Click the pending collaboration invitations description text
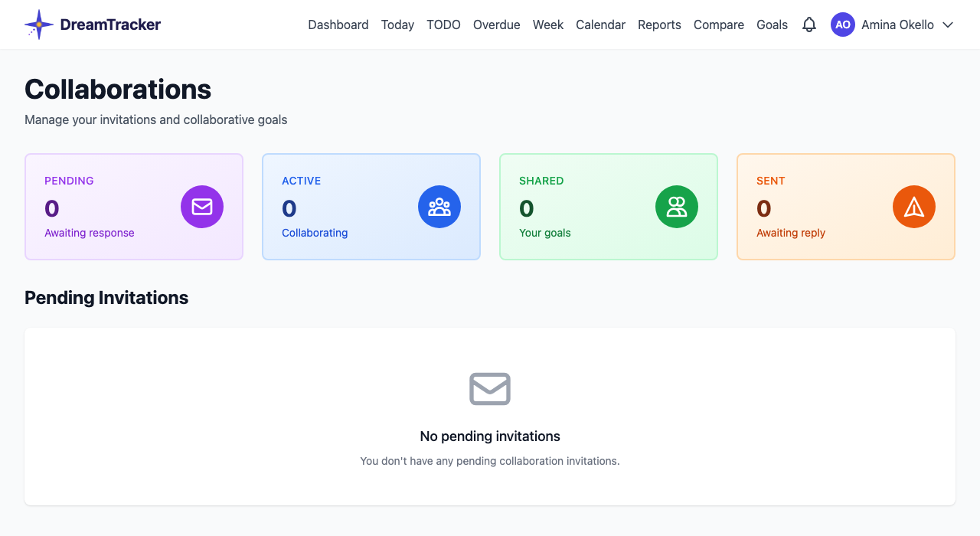 pyautogui.click(x=490, y=461)
